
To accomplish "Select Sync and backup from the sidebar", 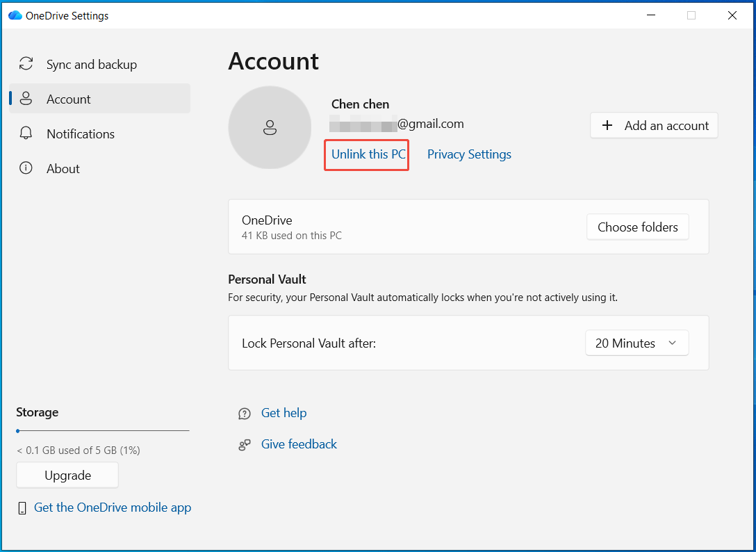I will pos(91,64).
